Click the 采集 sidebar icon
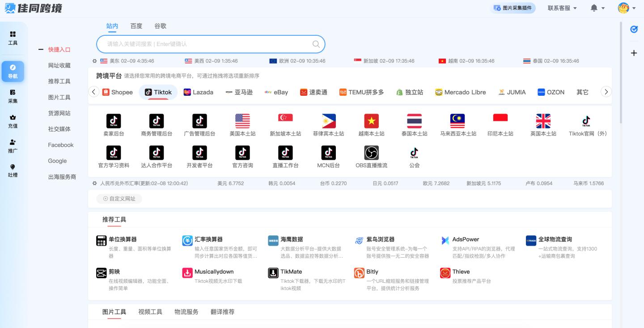 (13, 92)
